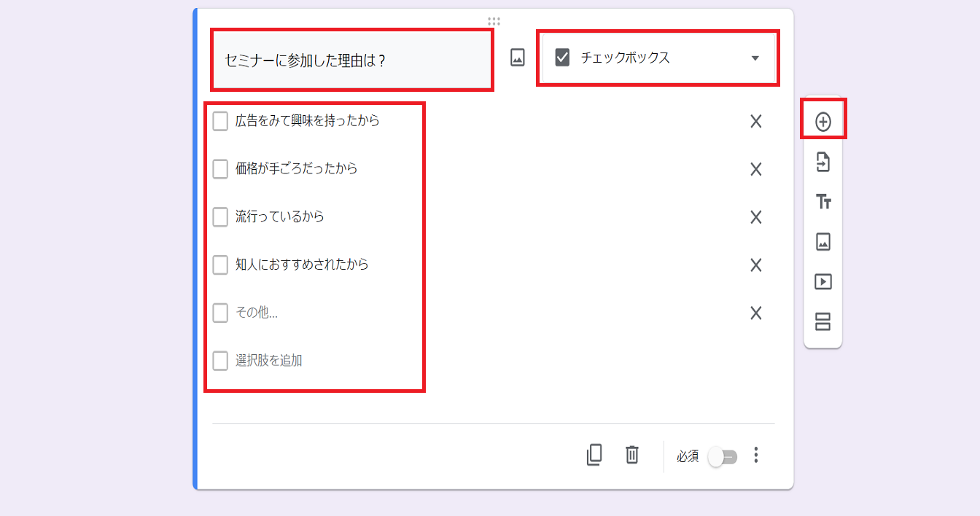This screenshot has width=980, height=516.
Task: Duplicate the question with the copy icon
Action: (594, 456)
